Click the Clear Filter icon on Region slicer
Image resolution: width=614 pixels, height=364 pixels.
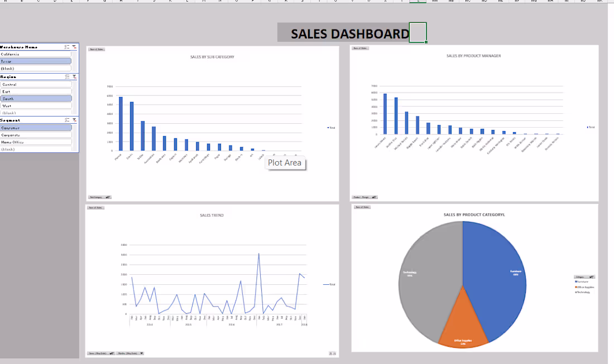point(74,77)
